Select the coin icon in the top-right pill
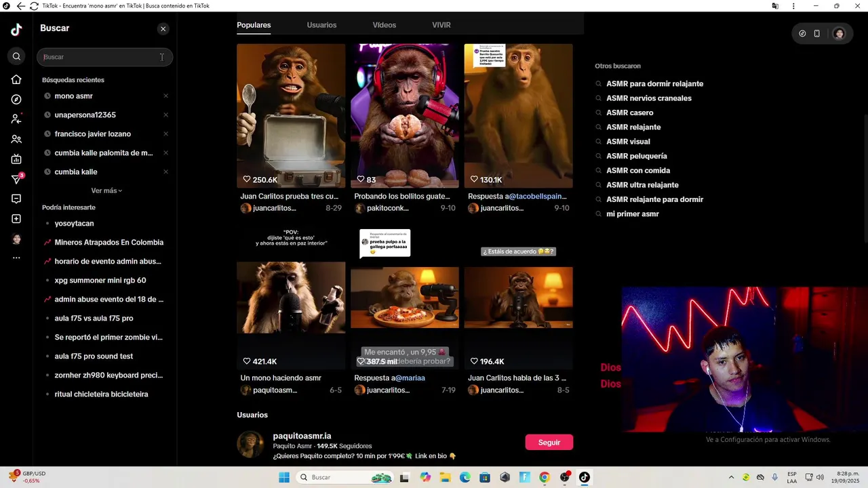This screenshot has width=868, height=488. [x=802, y=33]
